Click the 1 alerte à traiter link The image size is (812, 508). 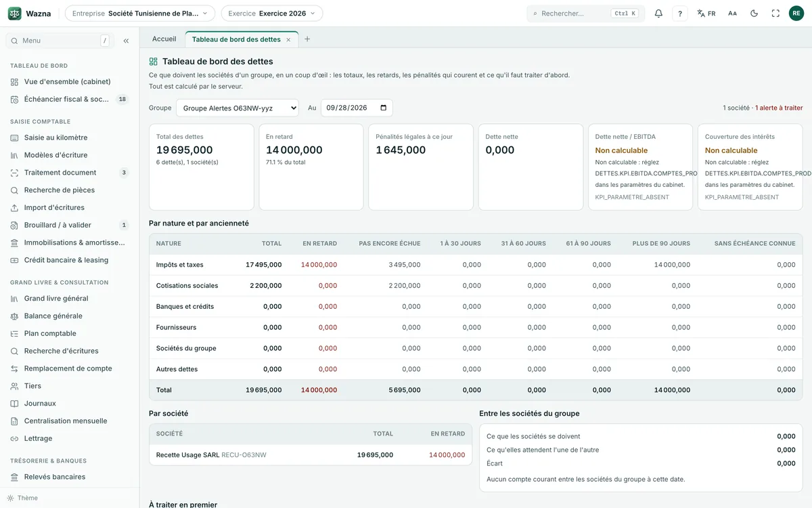(x=779, y=108)
